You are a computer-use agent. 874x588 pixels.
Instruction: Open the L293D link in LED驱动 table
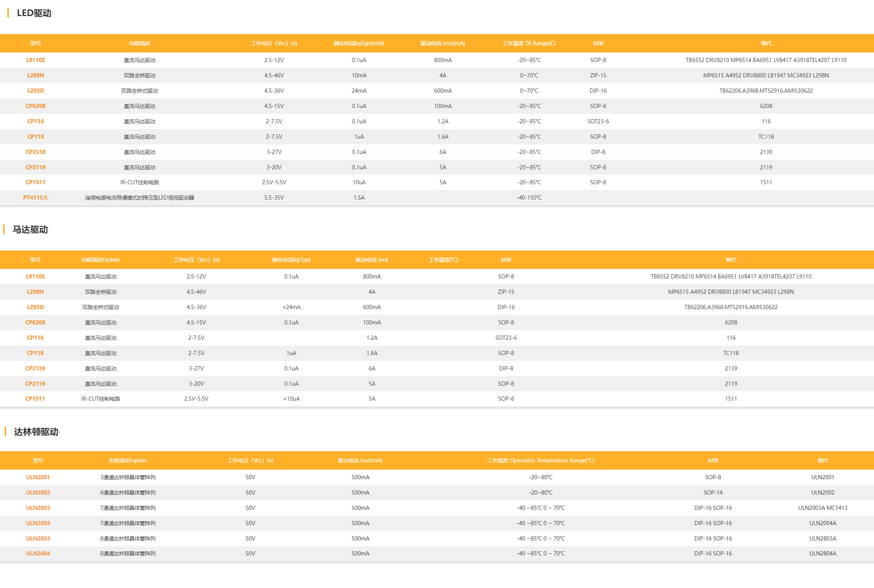36,91
